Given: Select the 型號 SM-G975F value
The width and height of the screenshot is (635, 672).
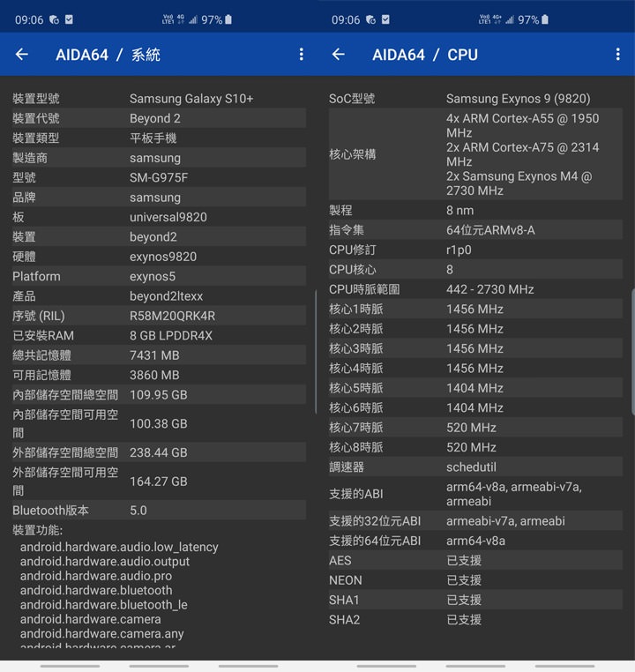Looking at the screenshot, I should (159, 177).
